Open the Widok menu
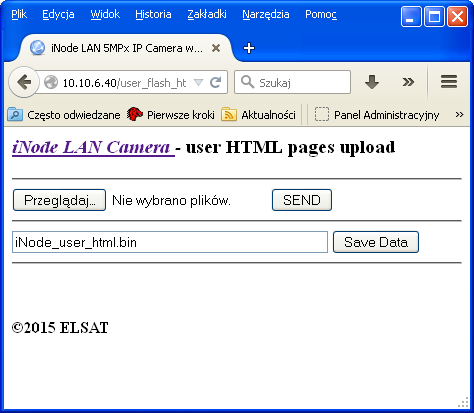Viewport: 474px width, 413px height. [105, 14]
